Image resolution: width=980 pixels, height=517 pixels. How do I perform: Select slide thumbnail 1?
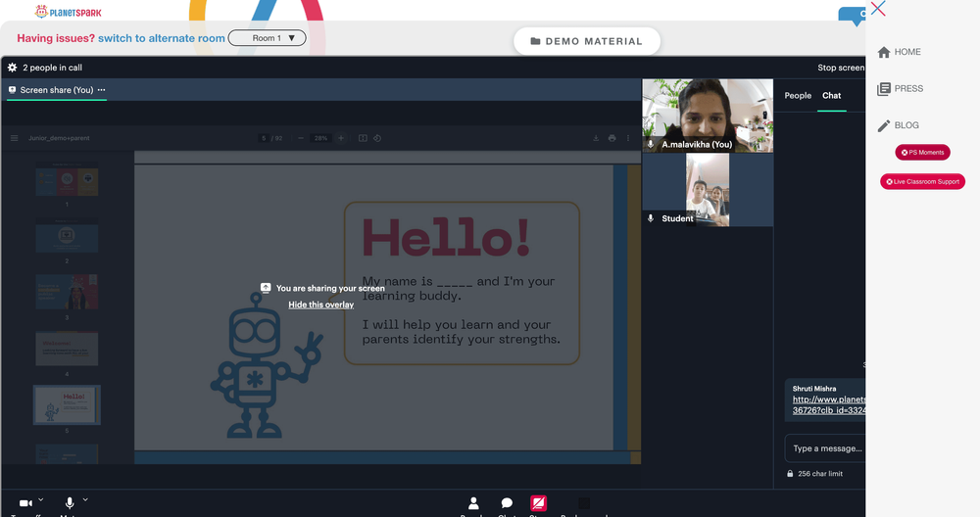tap(67, 178)
